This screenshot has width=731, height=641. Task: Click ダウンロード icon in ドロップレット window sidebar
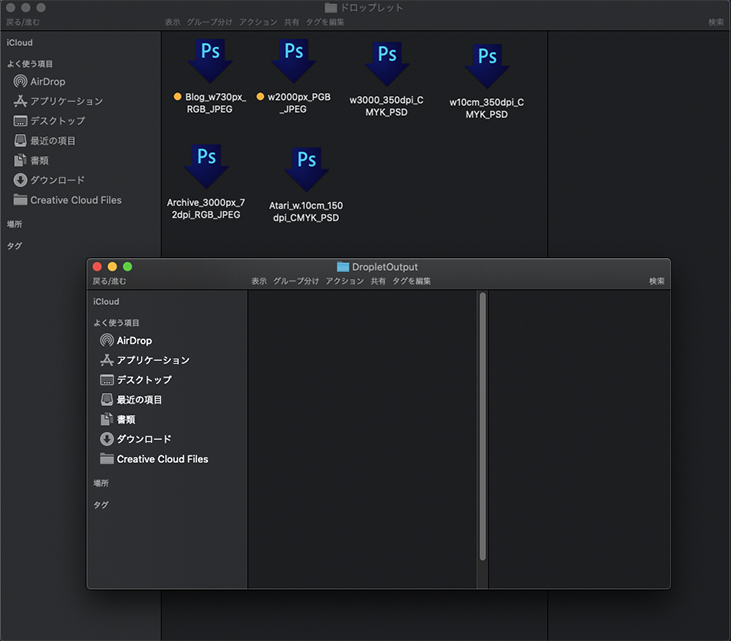pyautogui.click(x=20, y=179)
